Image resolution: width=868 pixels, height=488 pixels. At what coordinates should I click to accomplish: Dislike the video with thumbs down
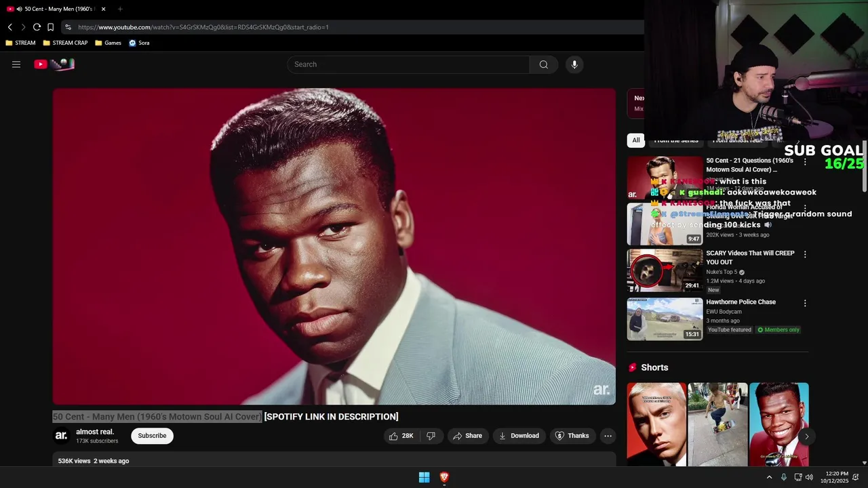(x=431, y=436)
